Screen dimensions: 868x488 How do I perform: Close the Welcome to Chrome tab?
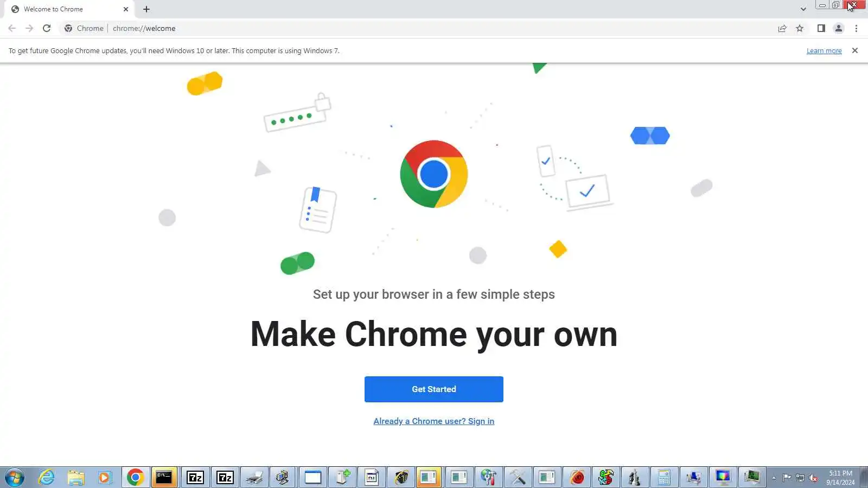tap(126, 9)
